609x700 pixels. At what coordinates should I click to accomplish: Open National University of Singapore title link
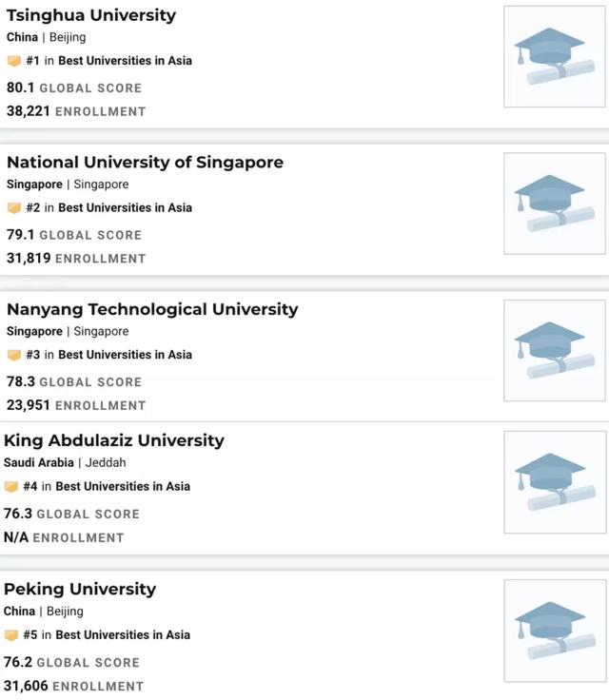(145, 162)
